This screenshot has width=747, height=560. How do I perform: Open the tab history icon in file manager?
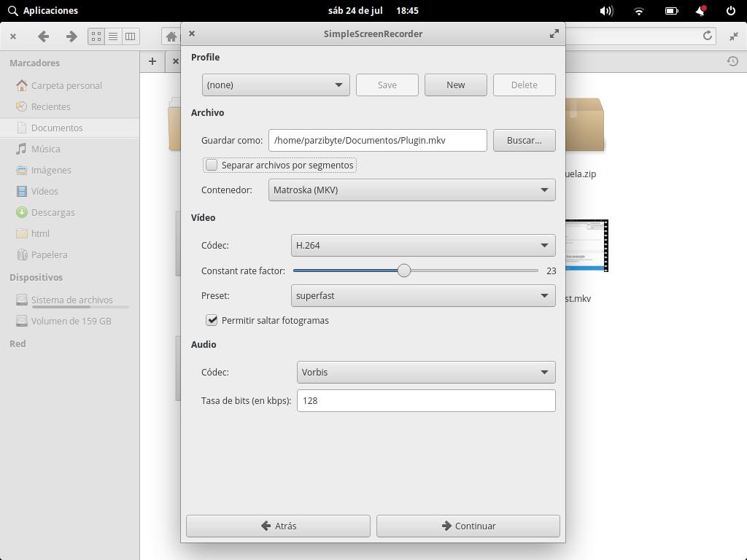pyautogui.click(x=732, y=61)
